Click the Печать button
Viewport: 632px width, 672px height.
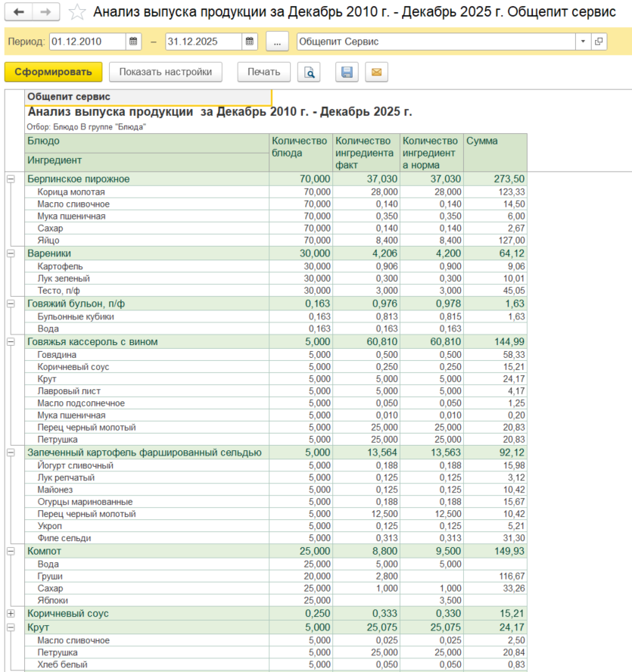(263, 72)
